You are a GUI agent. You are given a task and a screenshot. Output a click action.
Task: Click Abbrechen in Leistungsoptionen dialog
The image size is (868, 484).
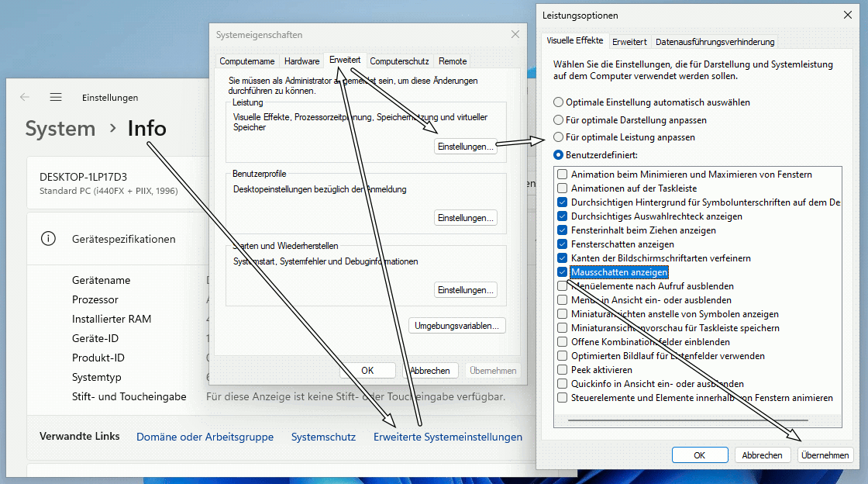tap(763, 455)
